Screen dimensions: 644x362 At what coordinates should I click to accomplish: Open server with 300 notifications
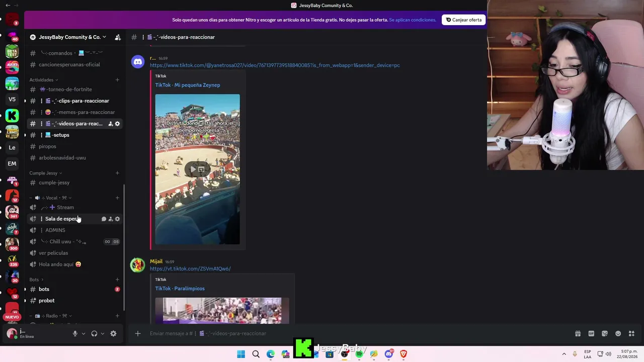point(12,244)
